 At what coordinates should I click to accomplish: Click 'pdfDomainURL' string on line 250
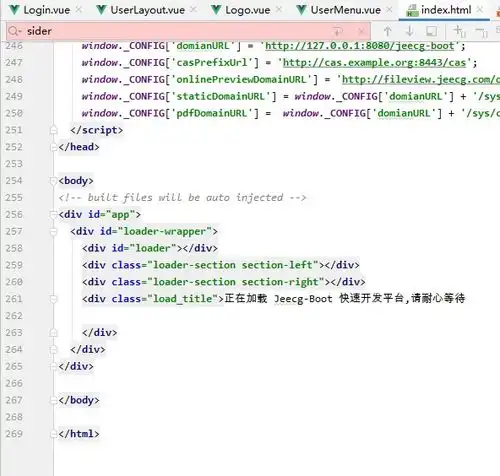(212, 113)
